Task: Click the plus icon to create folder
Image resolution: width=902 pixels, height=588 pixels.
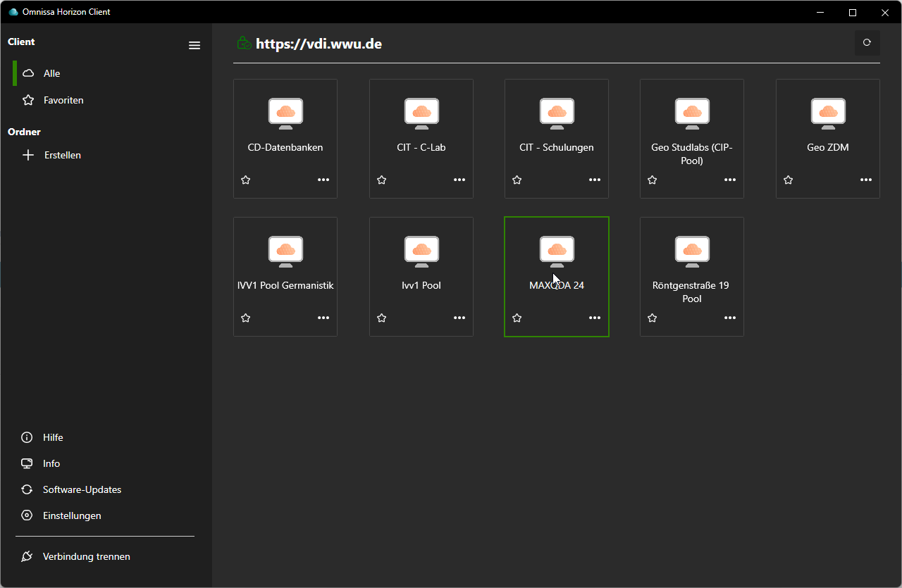Action: point(28,155)
